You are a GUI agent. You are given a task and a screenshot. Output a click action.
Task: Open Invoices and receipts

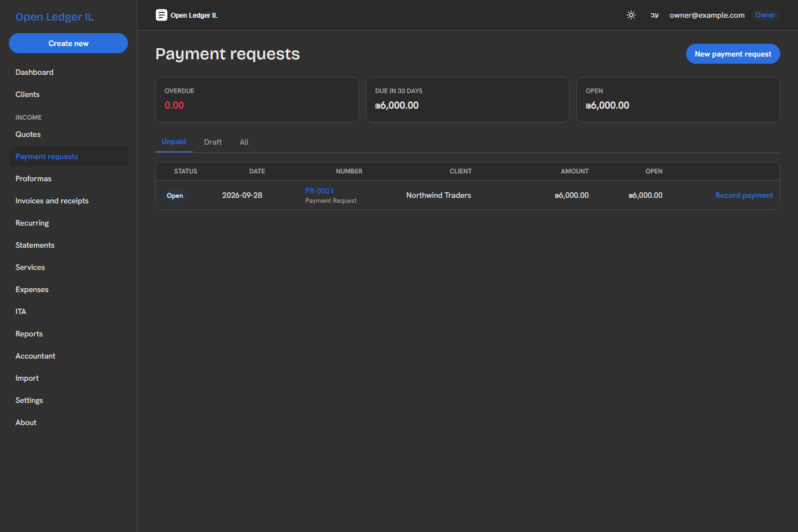click(68, 201)
